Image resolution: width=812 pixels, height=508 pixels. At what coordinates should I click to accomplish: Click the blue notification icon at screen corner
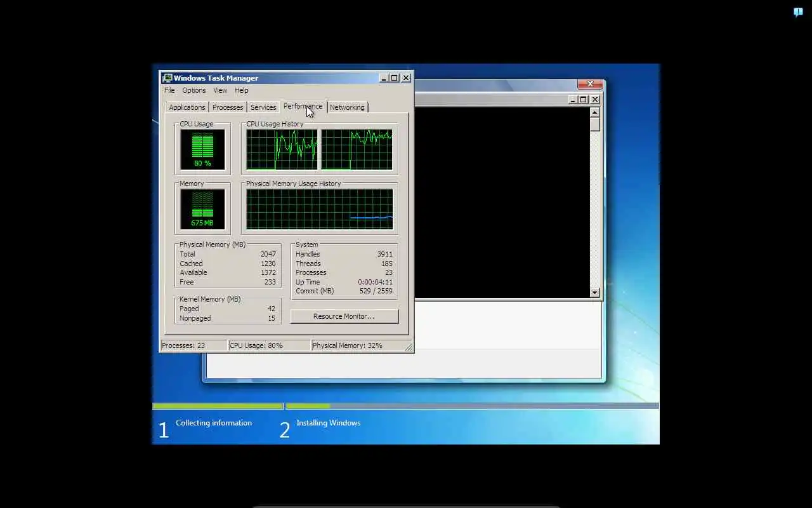(798, 12)
